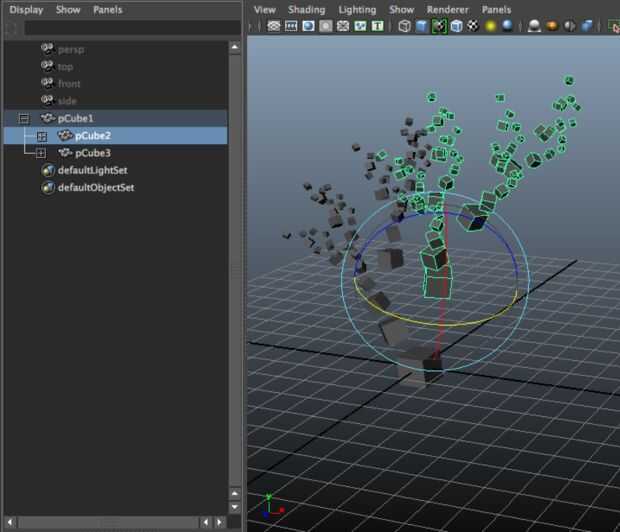Click Outliner vertical scrollbar bottom-most down arrow
620x532 pixels.
(x=235, y=507)
